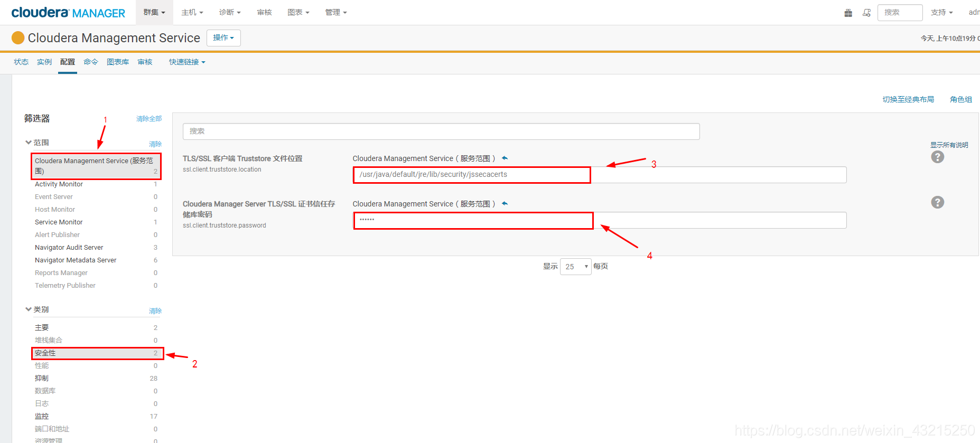Open the 群集 dropdown menu
The image size is (980, 443).
tap(154, 12)
